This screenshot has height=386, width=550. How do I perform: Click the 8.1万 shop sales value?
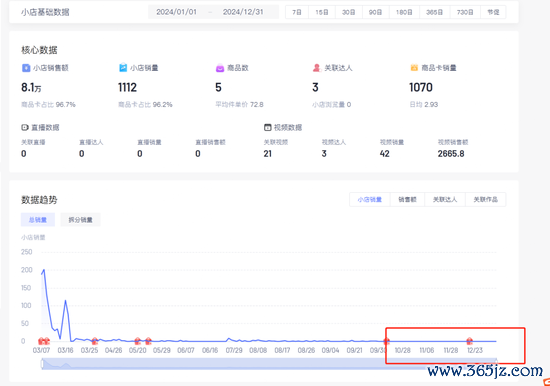click(31, 87)
